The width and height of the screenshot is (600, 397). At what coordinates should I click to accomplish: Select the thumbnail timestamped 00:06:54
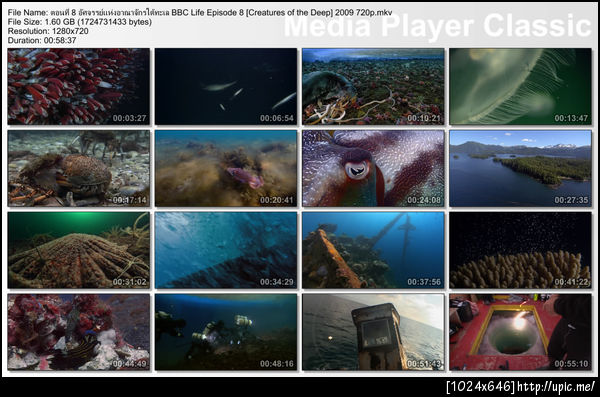pos(226,87)
